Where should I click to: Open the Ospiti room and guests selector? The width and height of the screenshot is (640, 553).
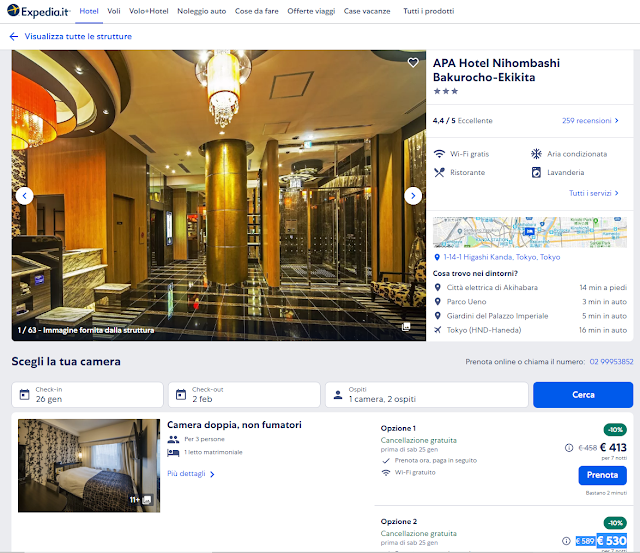click(427, 395)
